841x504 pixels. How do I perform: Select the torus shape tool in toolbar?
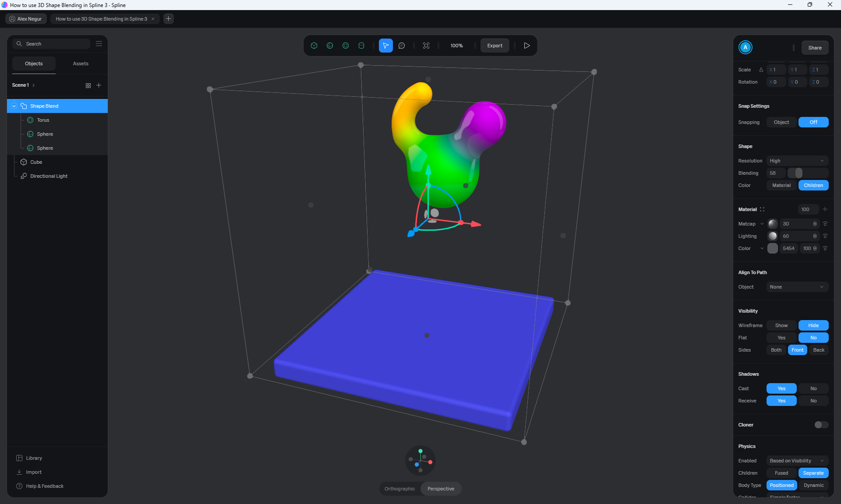pos(346,46)
